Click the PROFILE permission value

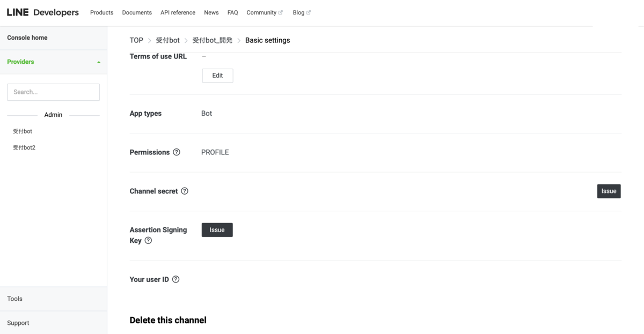215,152
